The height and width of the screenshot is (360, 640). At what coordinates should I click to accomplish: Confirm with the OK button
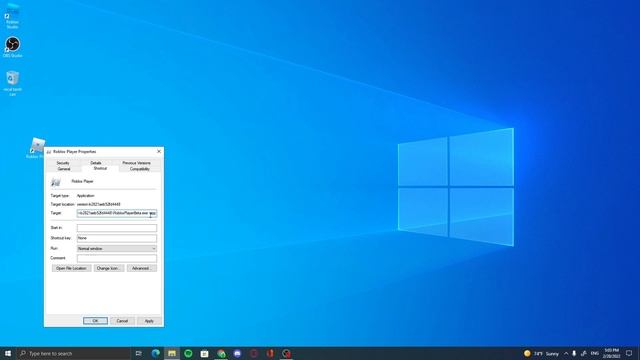pyautogui.click(x=96, y=321)
